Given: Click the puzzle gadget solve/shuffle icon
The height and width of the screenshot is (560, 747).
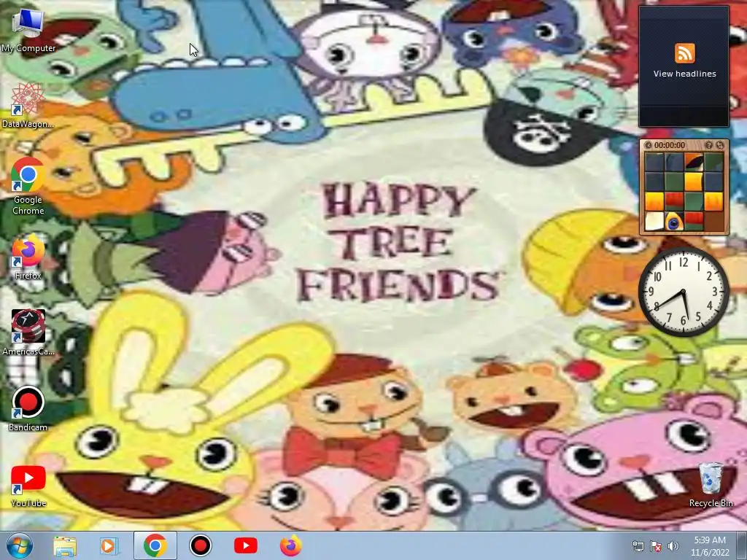Looking at the screenshot, I should click(x=720, y=145).
